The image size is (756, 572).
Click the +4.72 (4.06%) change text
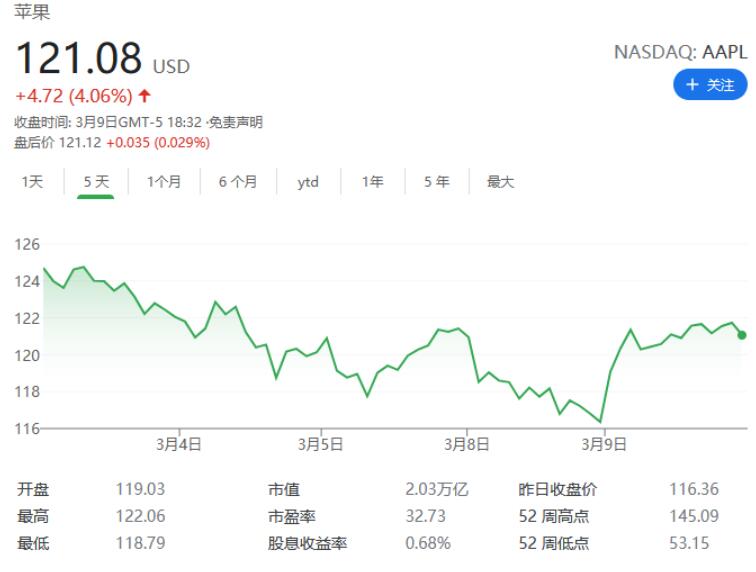pos(74,96)
